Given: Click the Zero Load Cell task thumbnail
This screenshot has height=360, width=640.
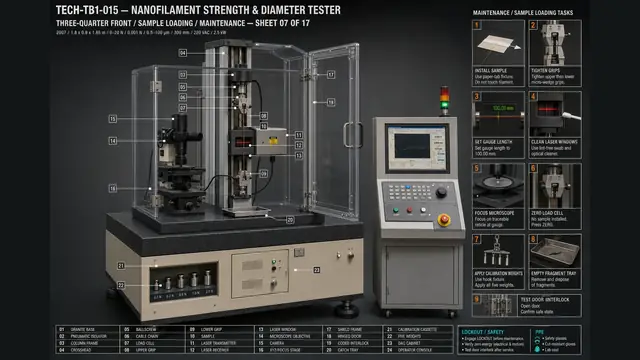Looking at the screenshot, I should pyautogui.click(x=555, y=186).
